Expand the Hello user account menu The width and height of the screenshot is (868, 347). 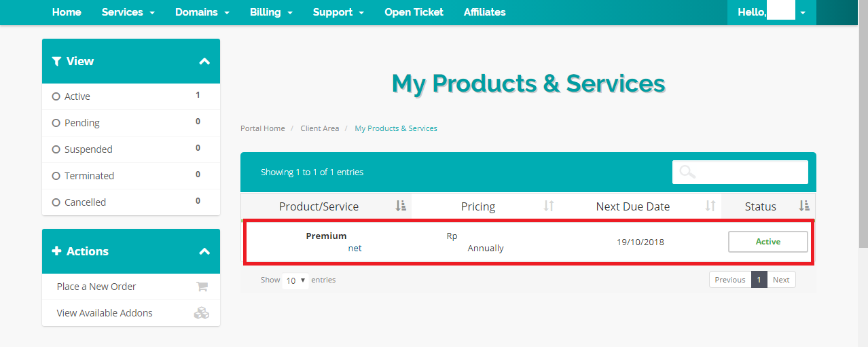pos(772,12)
